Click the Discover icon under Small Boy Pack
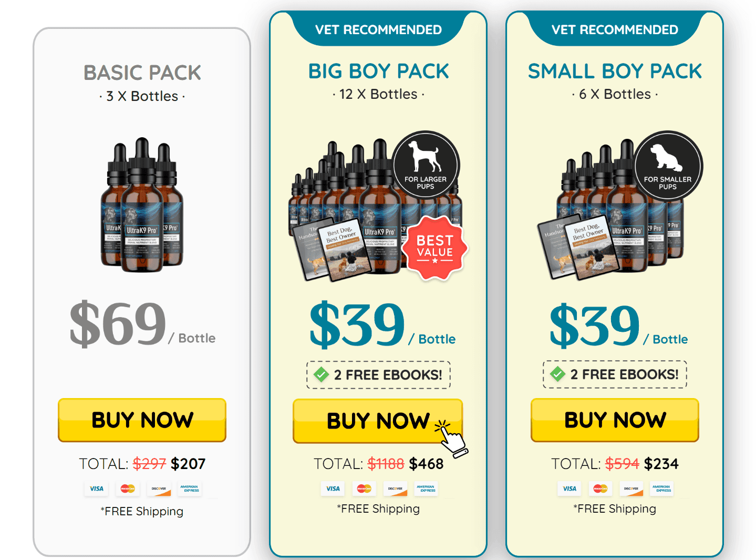The height and width of the screenshot is (560, 756). tap(631, 488)
